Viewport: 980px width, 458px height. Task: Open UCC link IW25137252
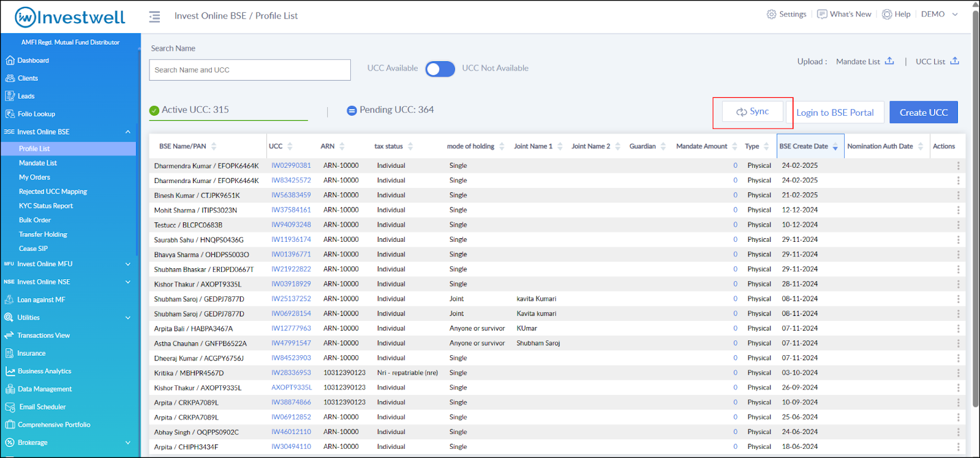click(x=291, y=299)
